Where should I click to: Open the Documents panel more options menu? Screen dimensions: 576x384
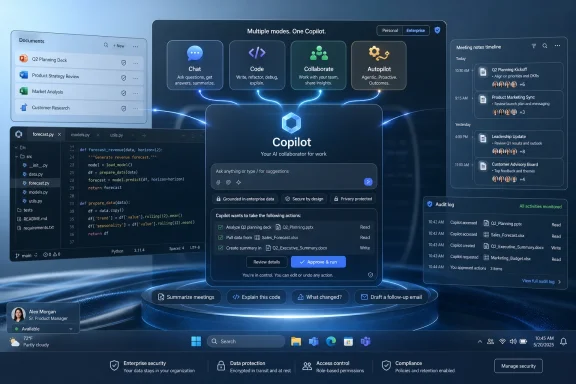pos(136,46)
